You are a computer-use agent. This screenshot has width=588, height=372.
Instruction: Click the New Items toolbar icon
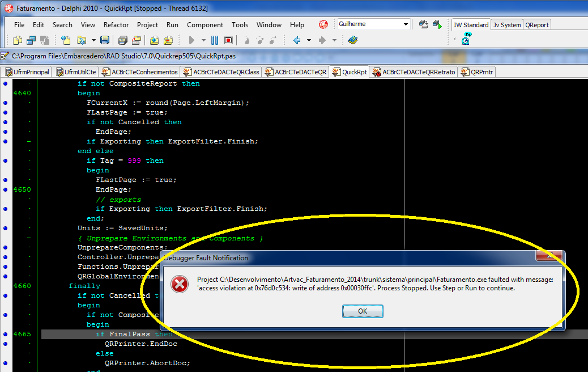tap(66, 40)
